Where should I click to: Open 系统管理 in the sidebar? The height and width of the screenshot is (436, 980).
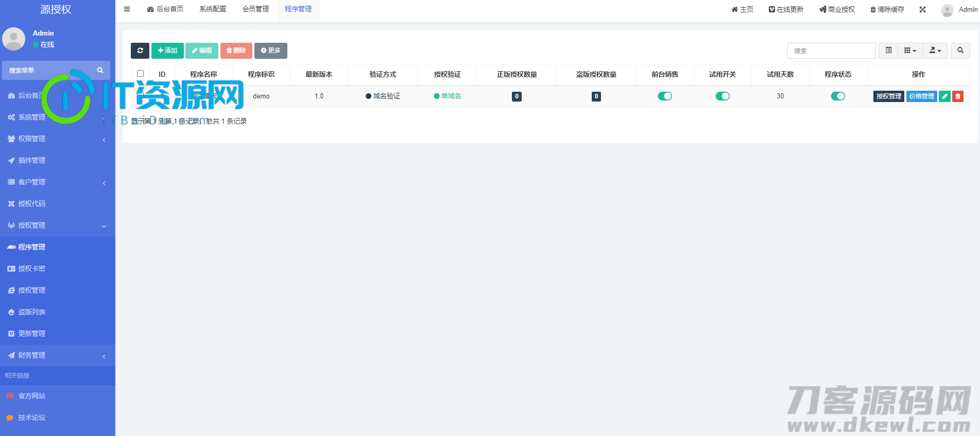coord(57,117)
